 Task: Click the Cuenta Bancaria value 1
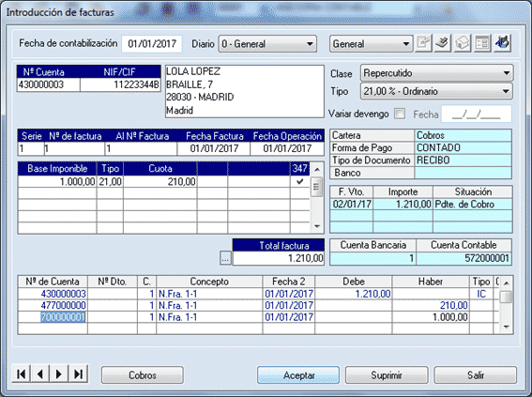click(372, 258)
